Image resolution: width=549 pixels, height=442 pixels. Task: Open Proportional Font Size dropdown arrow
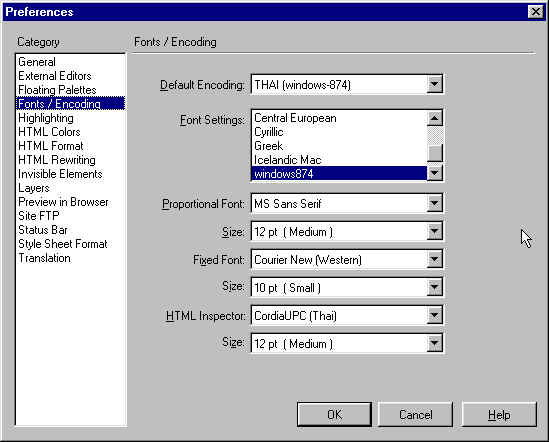tap(435, 231)
